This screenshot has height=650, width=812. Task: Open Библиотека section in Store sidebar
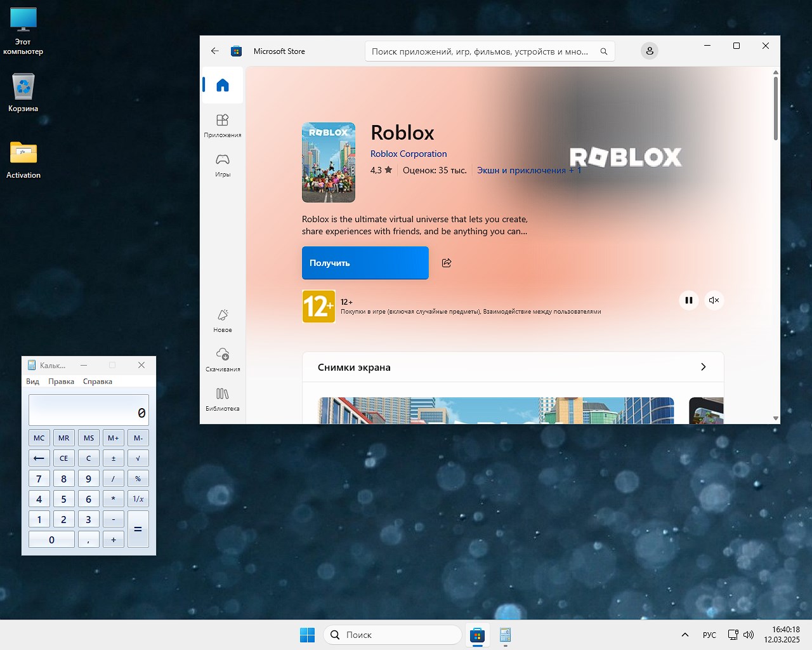click(x=223, y=399)
